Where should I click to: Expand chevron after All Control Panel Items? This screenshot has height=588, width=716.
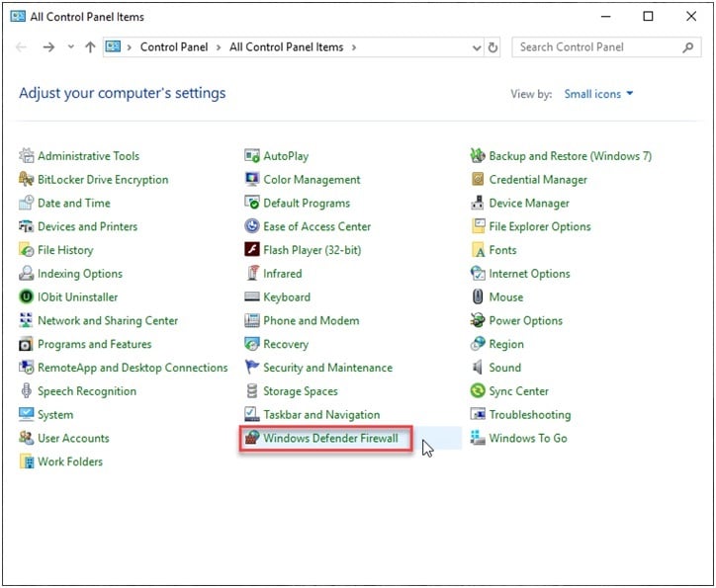(x=353, y=47)
